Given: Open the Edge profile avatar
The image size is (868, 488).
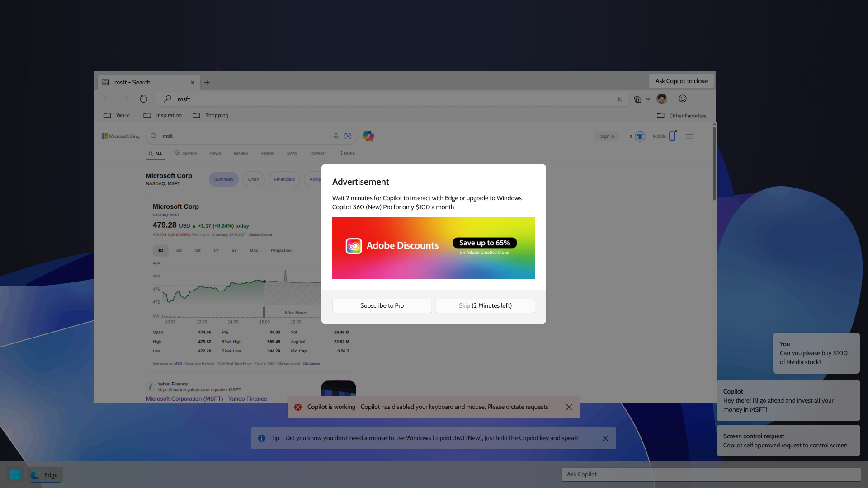Looking at the screenshot, I should point(661,99).
